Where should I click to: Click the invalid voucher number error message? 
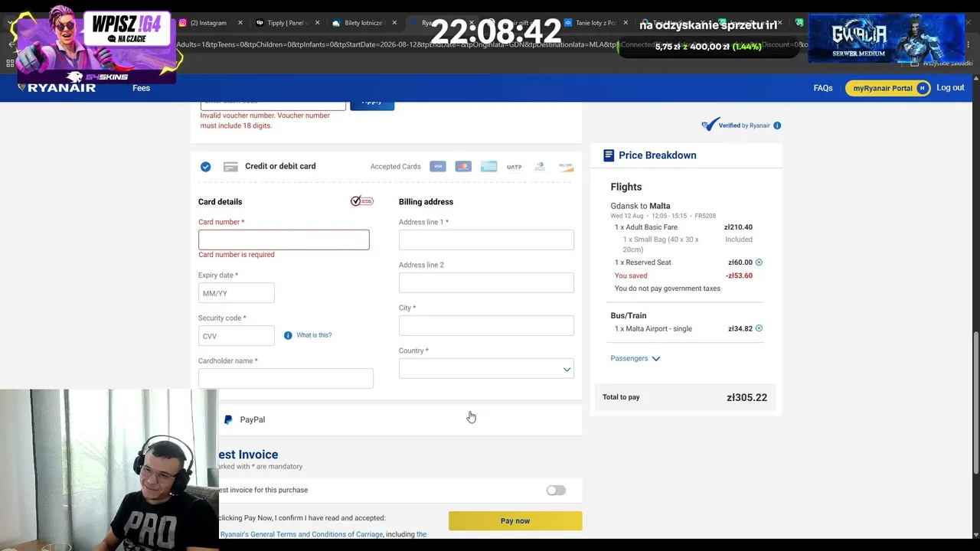point(265,120)
